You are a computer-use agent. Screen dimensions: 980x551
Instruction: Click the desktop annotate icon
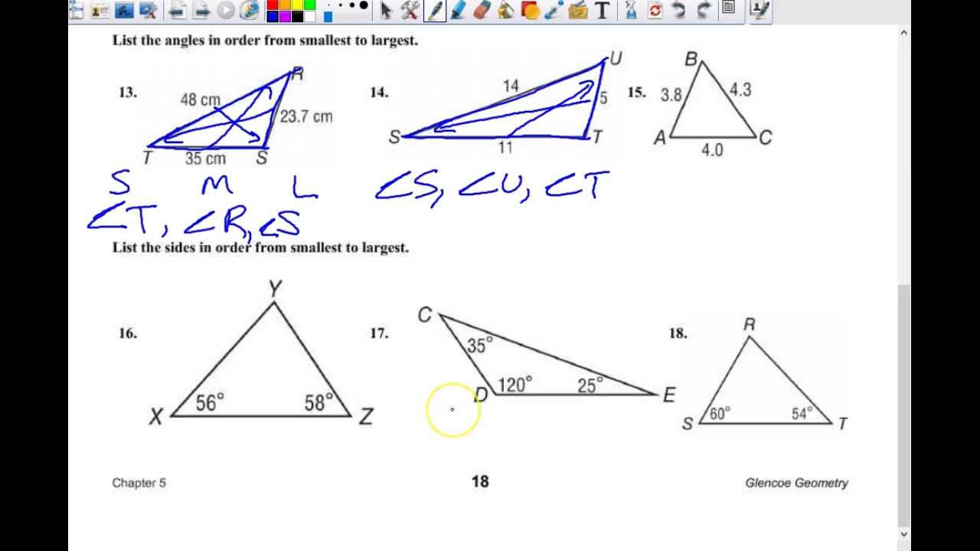click(124, 10)
